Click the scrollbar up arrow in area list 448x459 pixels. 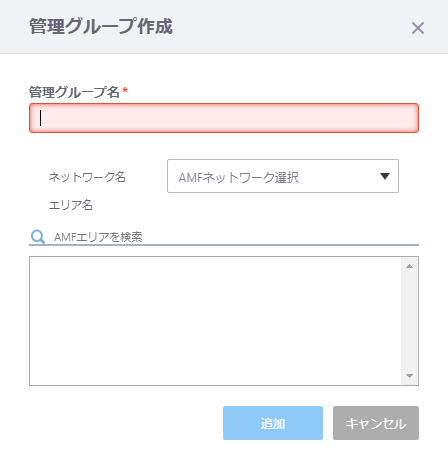[x=409, y=266]
